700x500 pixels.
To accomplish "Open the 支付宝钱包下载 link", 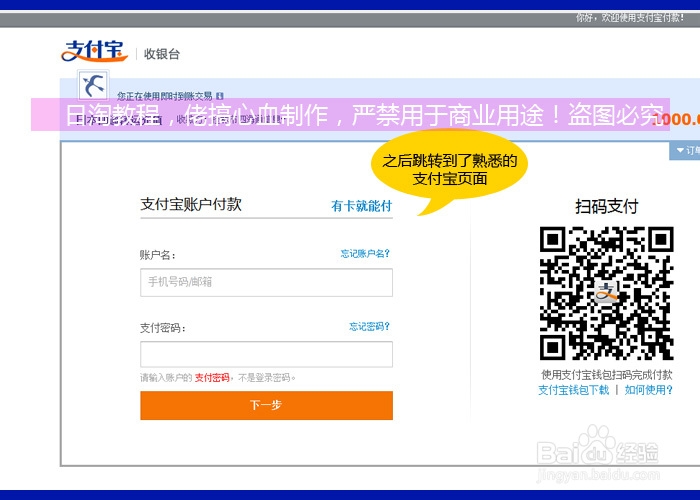I will click(573, 390).
